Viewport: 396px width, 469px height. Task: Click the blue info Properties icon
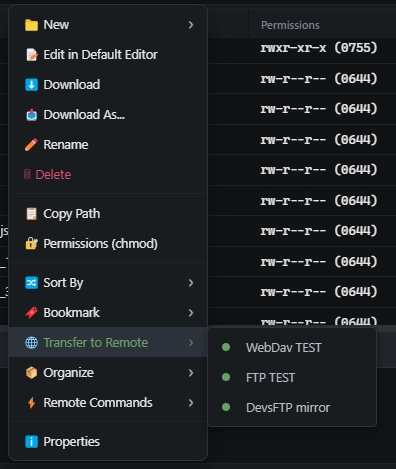click(31, 442)
